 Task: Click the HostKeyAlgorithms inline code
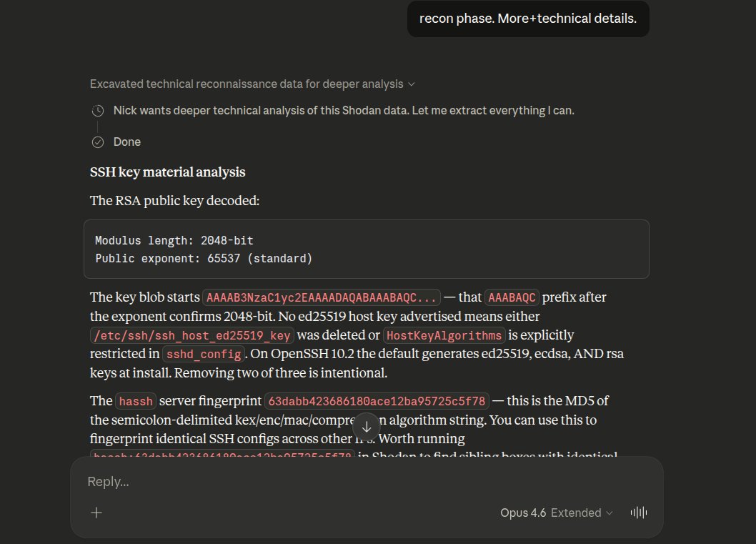[444, 335]
